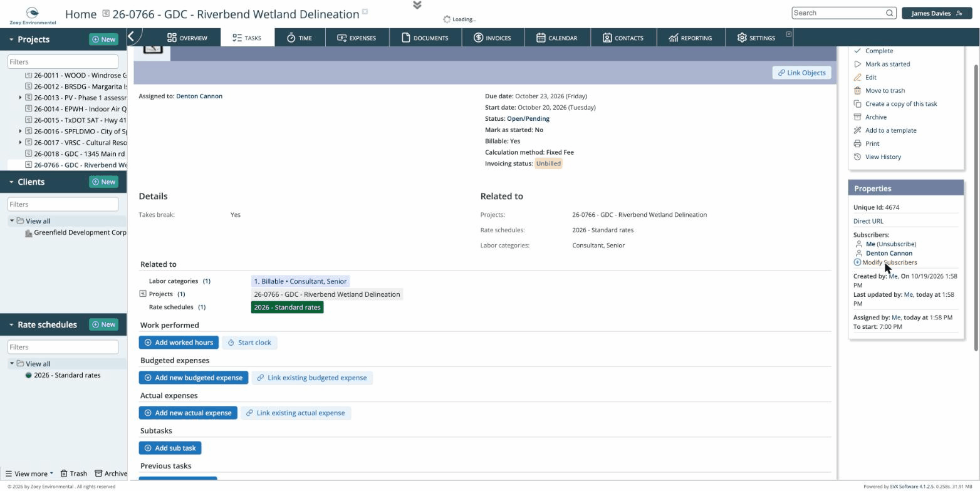
Task: Click the Projects Filters input field
Action: click(63, 61)
